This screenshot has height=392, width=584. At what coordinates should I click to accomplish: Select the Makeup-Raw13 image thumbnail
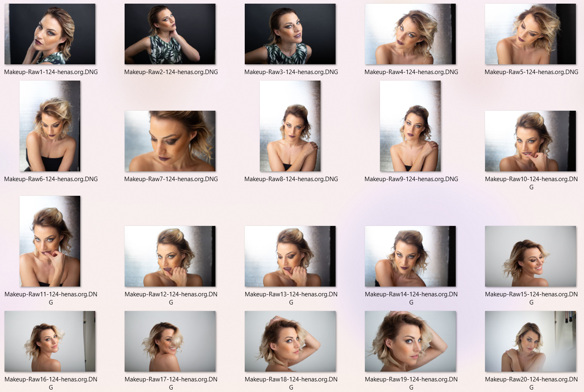point(290,256)
